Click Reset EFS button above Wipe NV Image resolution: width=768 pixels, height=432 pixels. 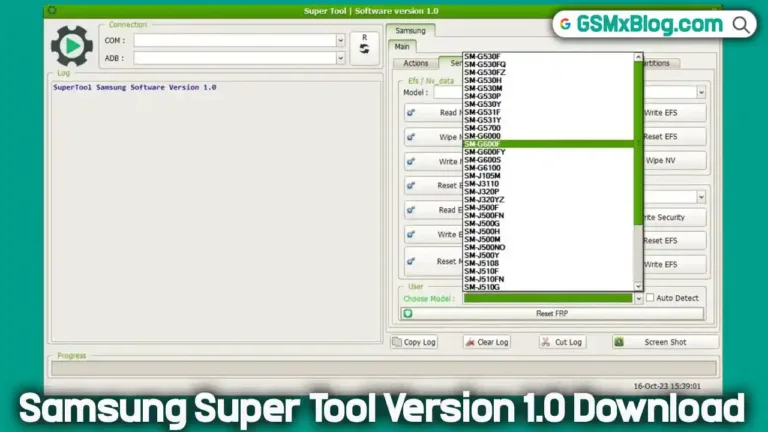click(x=674, y=137)
